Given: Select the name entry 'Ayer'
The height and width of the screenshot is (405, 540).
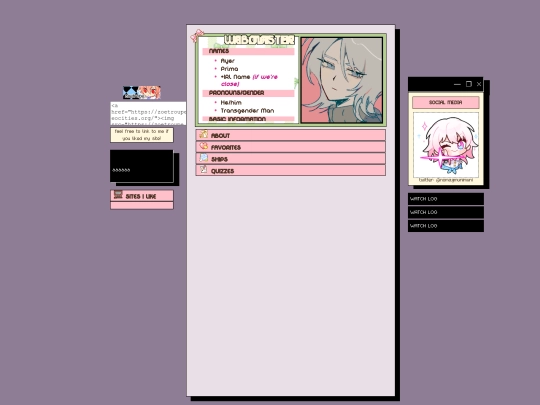Looking at the screenshot, I should (227, 61).
